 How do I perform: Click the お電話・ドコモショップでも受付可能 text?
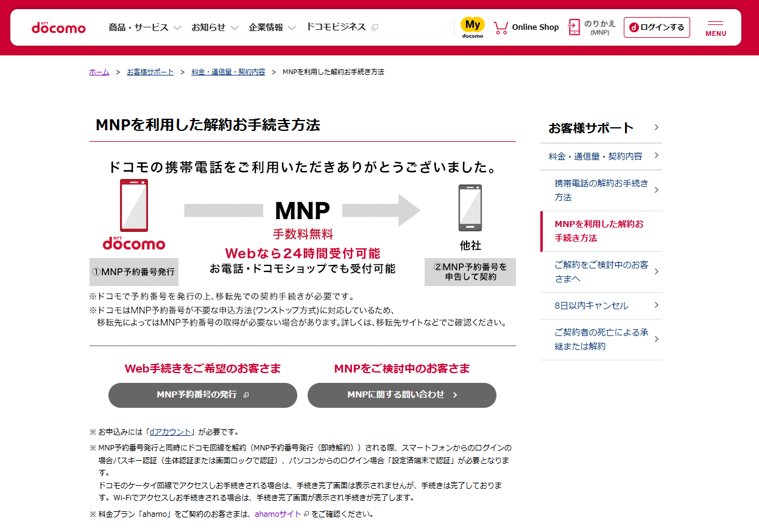pyautogui.click(x=303, y=268)
